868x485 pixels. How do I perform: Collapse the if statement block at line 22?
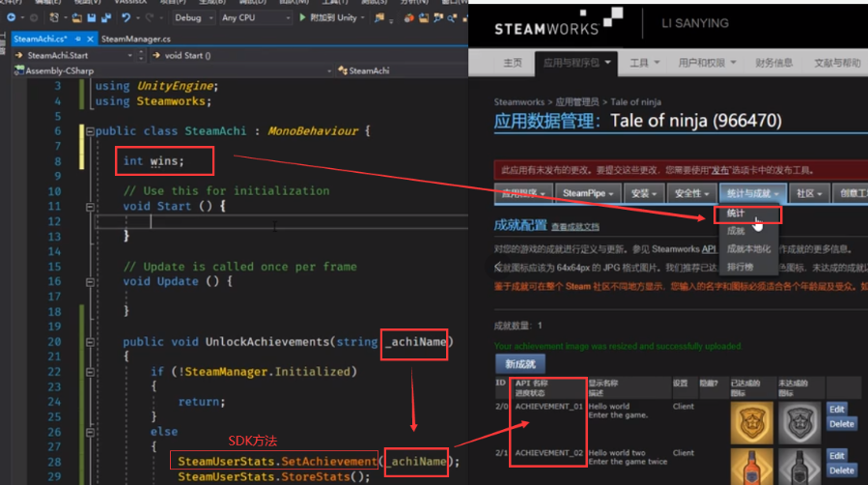click(x=90, y=372)
